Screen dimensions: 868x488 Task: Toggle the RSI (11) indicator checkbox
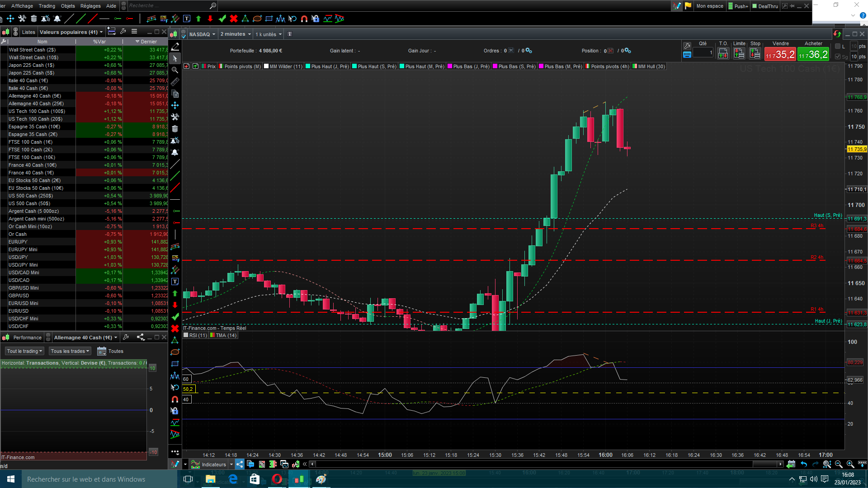tap(186, 335)
